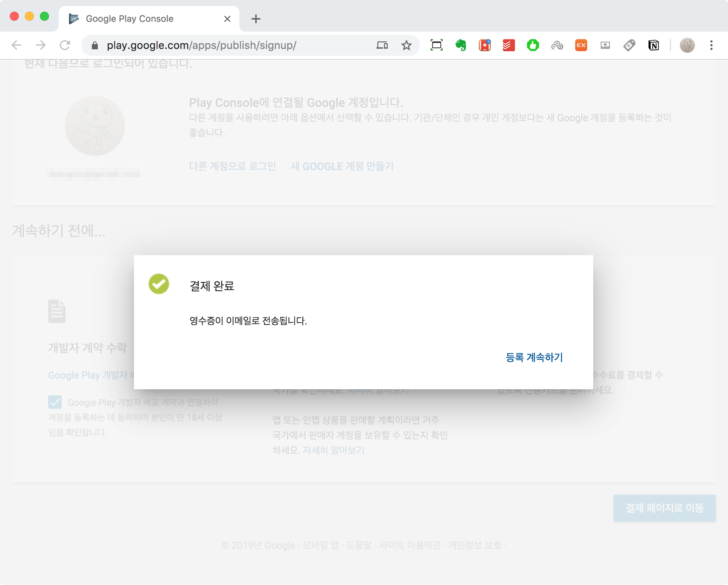The height and width of the screenshot is (585, 728).
Task: Open Chrome three-dot menu
Action: point(711,46)
